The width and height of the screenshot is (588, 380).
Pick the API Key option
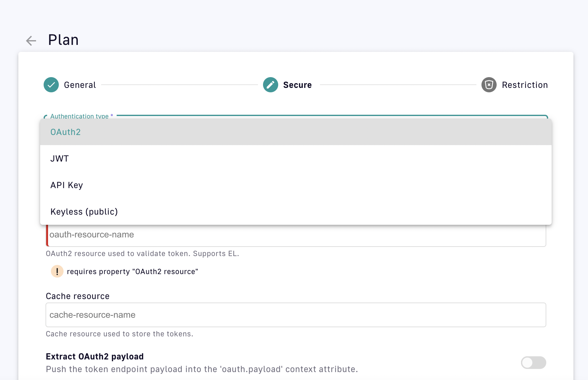coord(67,185)
